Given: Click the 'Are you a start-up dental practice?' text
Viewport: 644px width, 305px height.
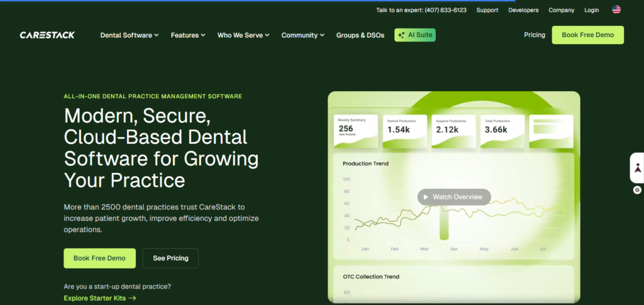Looking at the screenshot, I should pos(118,286).
